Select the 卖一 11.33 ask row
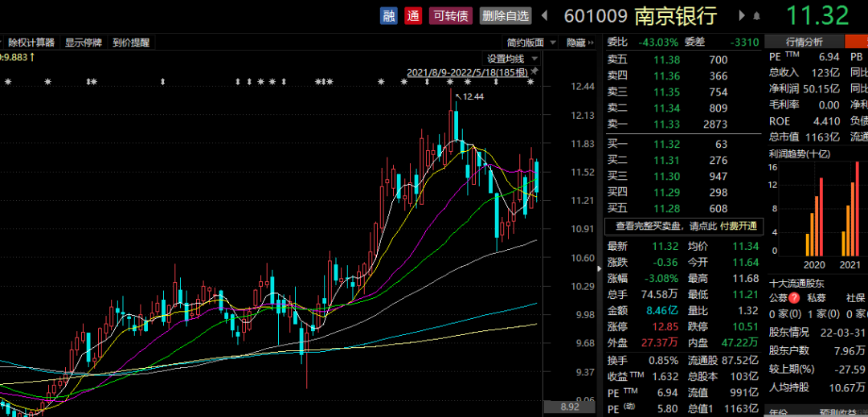 [684, 124]
